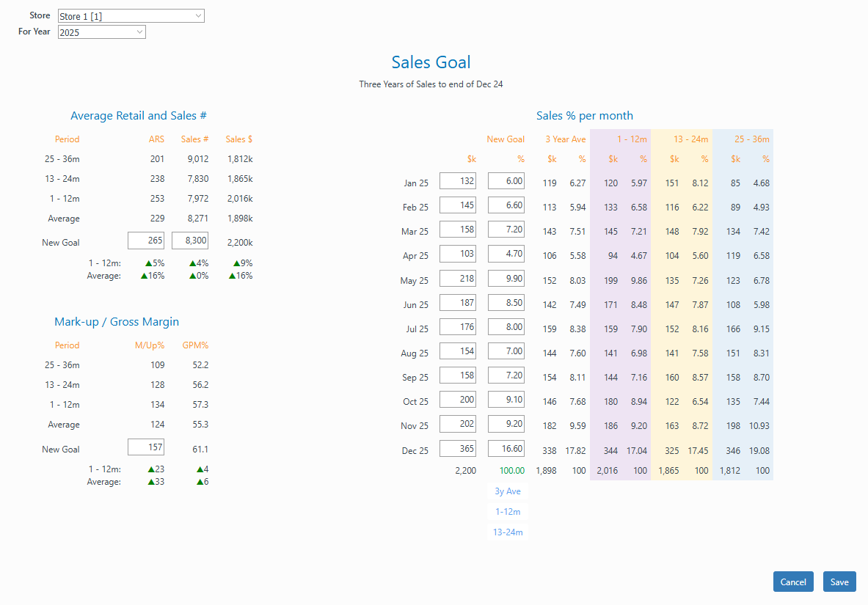Focus the Nov 25 percent field
The height and width of the screenshot is (605, 868).
pos(506,425)
